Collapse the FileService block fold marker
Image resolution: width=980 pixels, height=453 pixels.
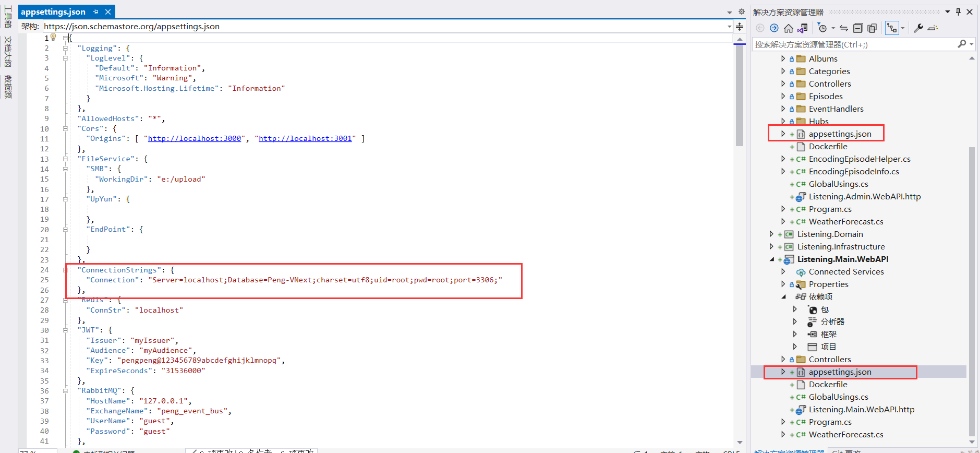tap(65, 159)
